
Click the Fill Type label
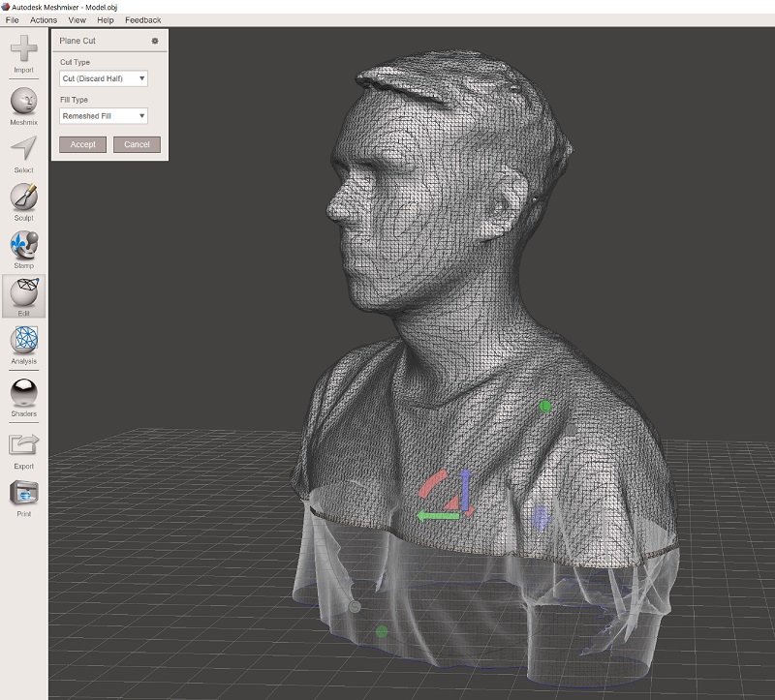tap(75, 100)
